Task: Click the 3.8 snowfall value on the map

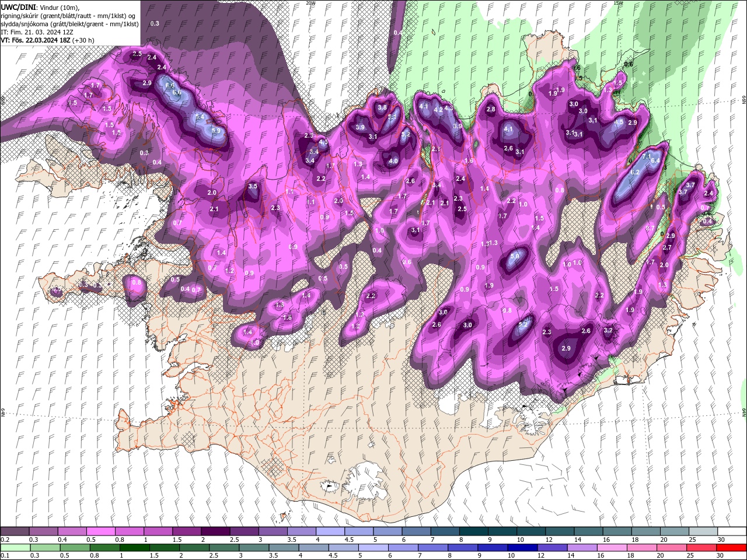Action: point(382,107)
